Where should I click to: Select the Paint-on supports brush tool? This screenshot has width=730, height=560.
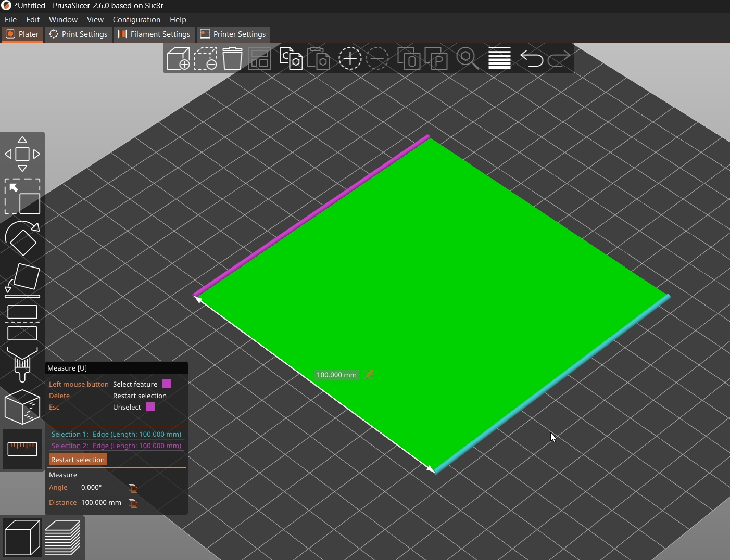coord(22,364)
